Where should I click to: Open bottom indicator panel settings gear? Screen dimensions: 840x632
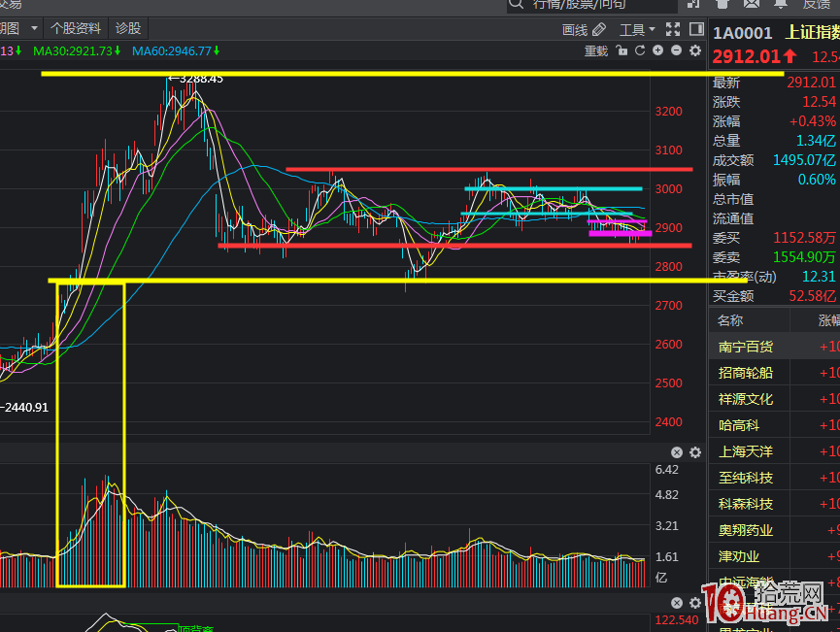pyautogui.click(x=695, y=603)
